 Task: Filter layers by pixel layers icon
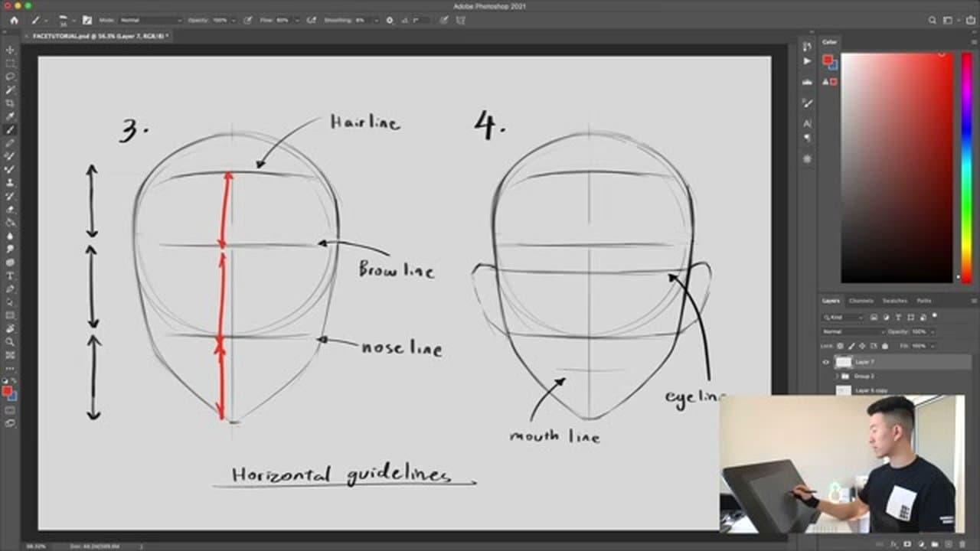874,318
